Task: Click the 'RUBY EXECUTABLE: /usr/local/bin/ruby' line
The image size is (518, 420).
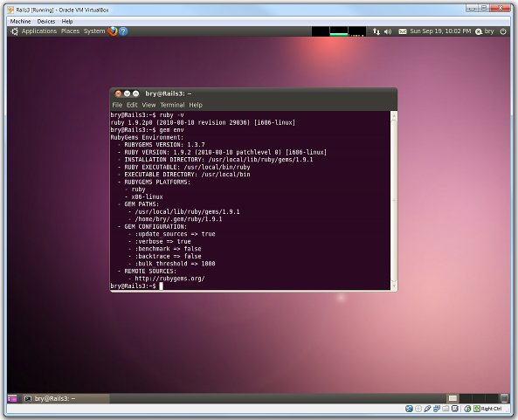Action: 187,168
